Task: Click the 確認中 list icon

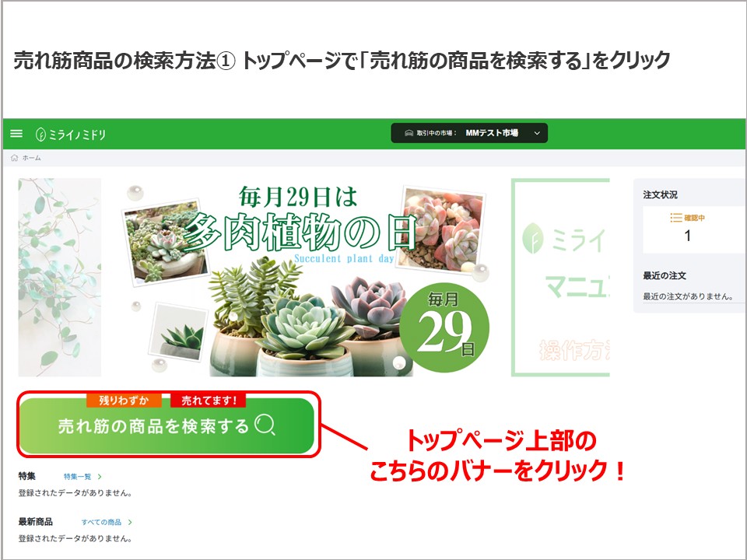Action: click(675, 218)
